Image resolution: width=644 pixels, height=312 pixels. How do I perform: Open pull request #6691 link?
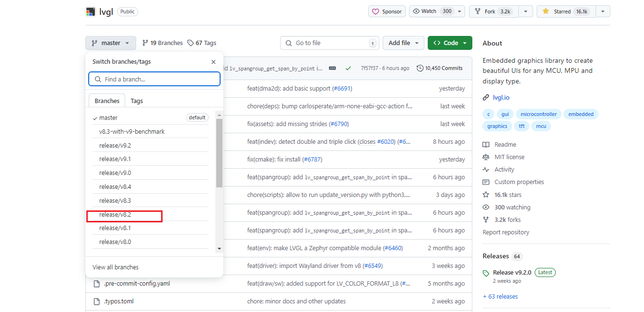[342, 89]
